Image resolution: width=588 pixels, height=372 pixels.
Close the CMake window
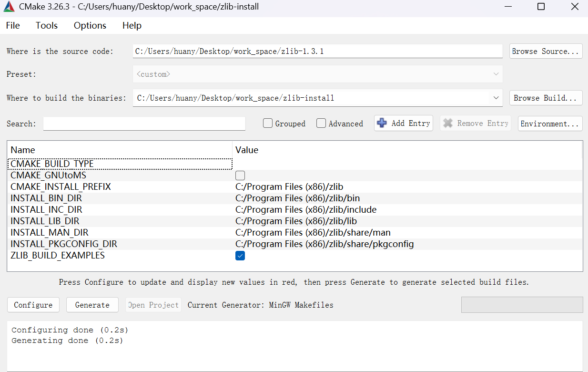click(574, 7)
